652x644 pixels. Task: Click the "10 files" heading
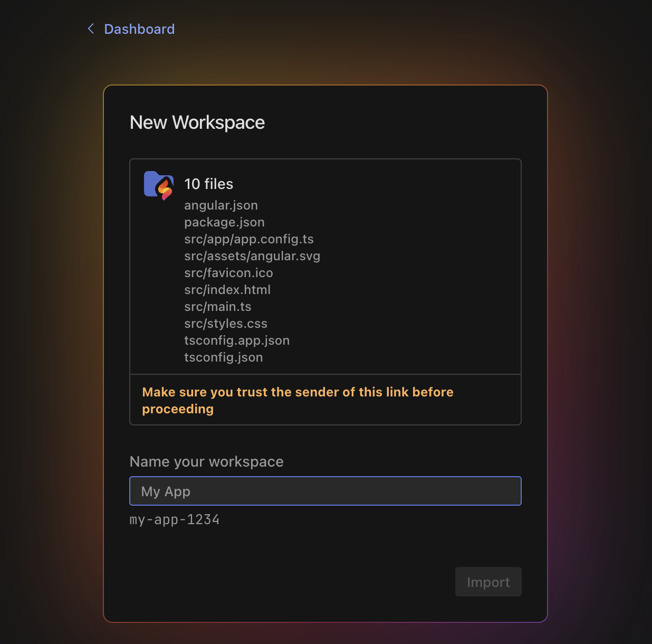pyautogui.click(x=208, y=184)
